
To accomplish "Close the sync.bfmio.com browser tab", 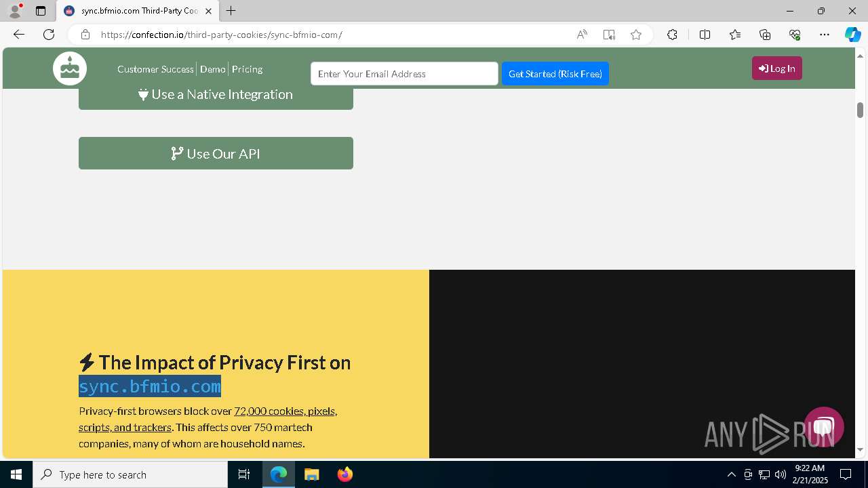I will point(208,11).
